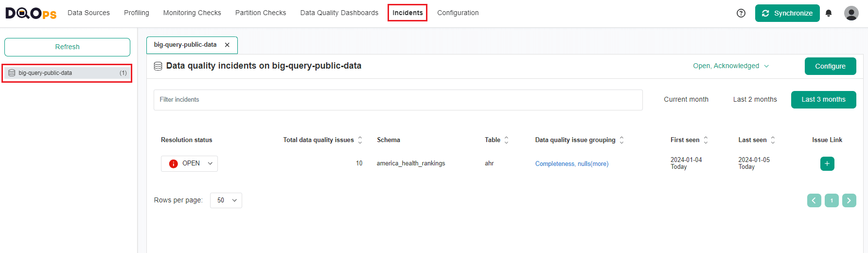The image size is (868, 253).
Task: Open the OPEN resolution status dropdown
Action: coord(189,163)
